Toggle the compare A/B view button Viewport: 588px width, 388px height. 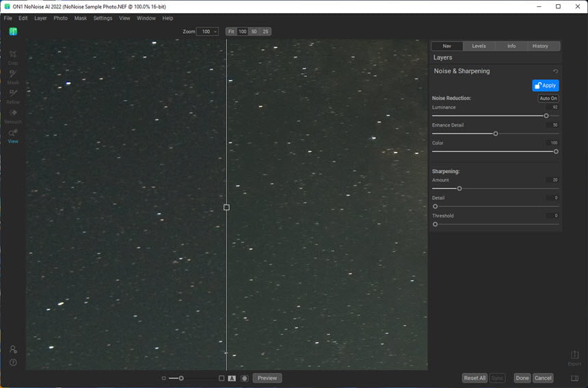(x=232, y=378)
